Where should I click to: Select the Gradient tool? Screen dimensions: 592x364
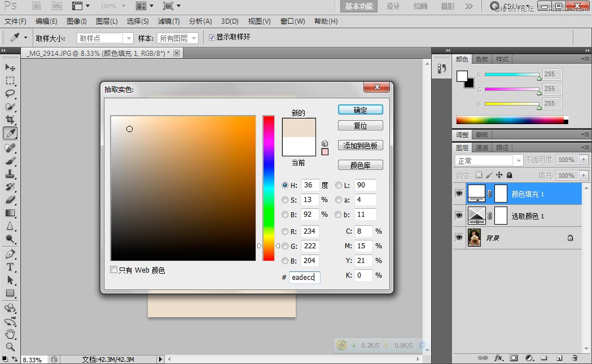[10, 213]
